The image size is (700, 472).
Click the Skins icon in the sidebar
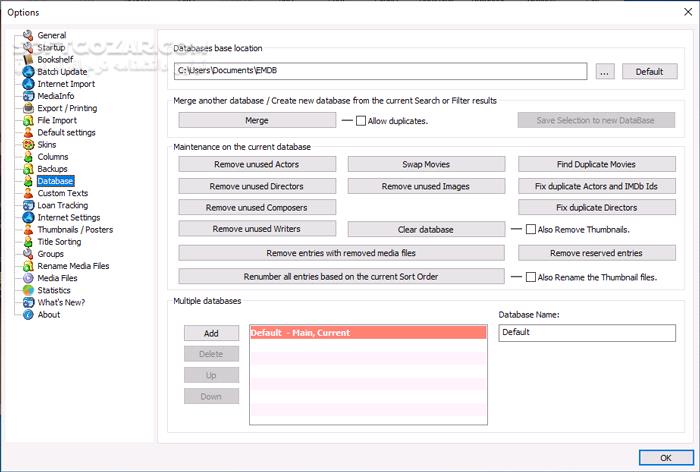(x=28, y=145)
